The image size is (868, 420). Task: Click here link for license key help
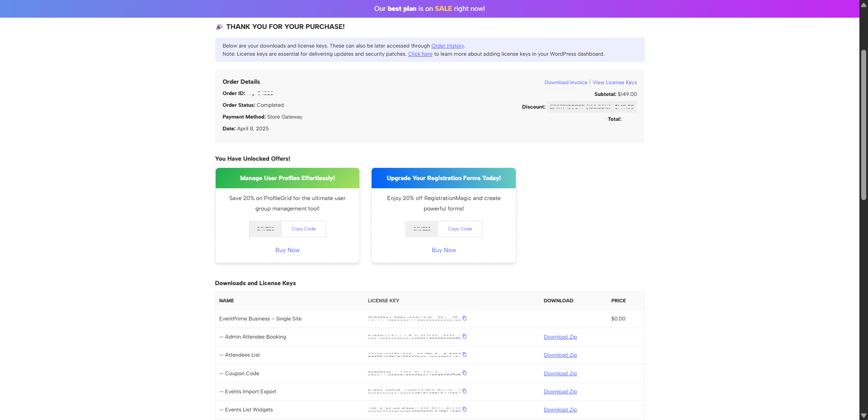click(x=420, y=54)
